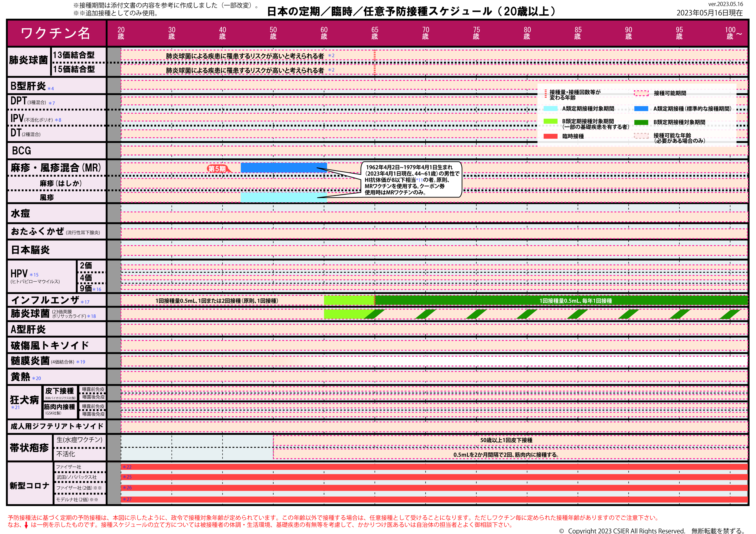Click the light blue 風疹 period bar
The height and width of the screenshot is (534, 756).
click(x=284, y=197)
